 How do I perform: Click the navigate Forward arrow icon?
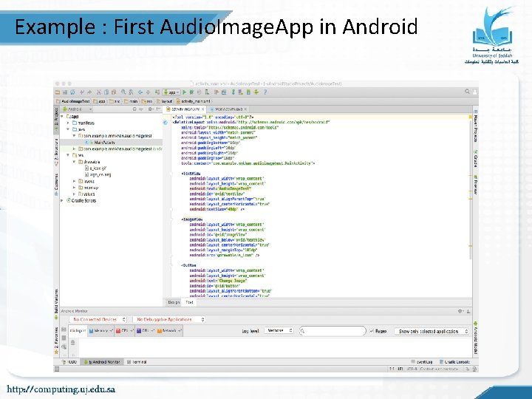[x=149, y=92]
